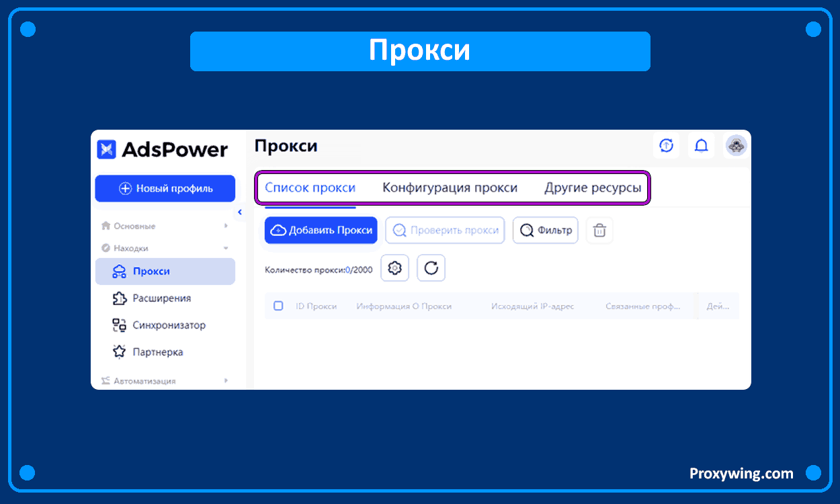Click the trash delete icon button

[x=599, y=230]
